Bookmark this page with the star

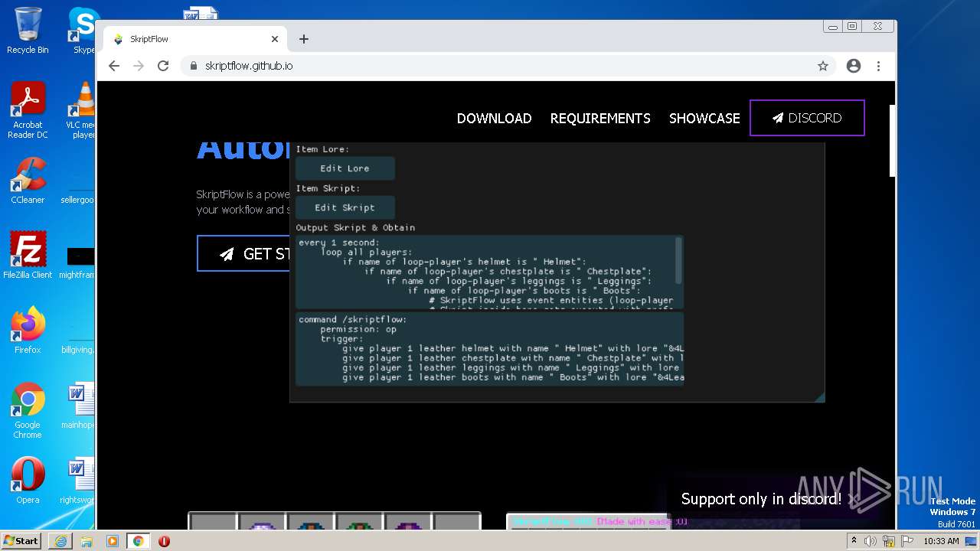coord(823,66)
